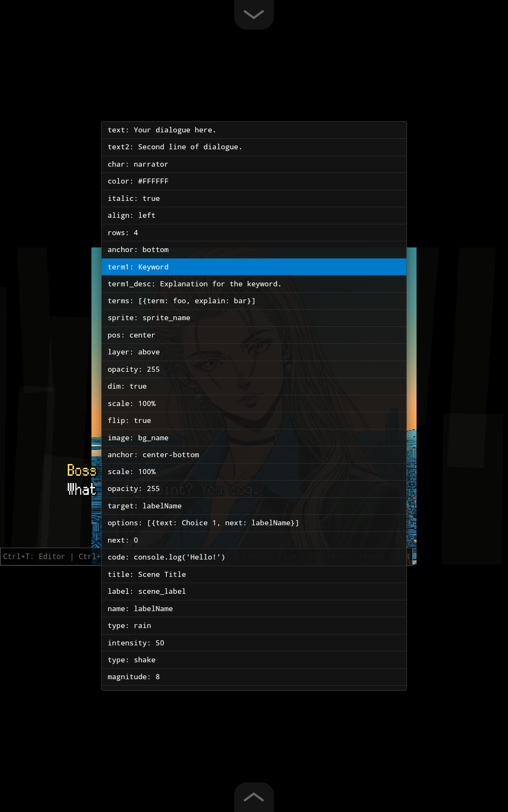Select 'magnitude: 8' suggestion
This screenshot has width=508, height=812.
click(254, 677)
